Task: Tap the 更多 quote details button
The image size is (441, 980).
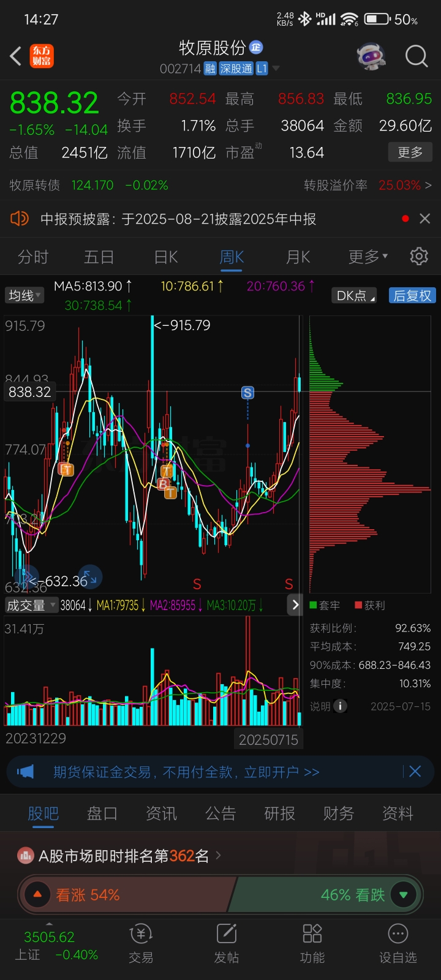Action: click(410, 152)
